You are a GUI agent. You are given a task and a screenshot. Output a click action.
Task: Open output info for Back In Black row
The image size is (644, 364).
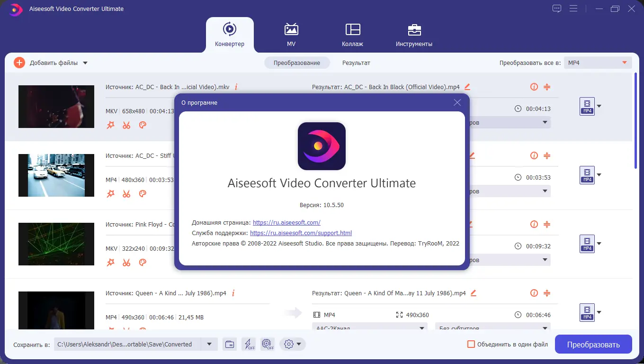pos(534,87)
